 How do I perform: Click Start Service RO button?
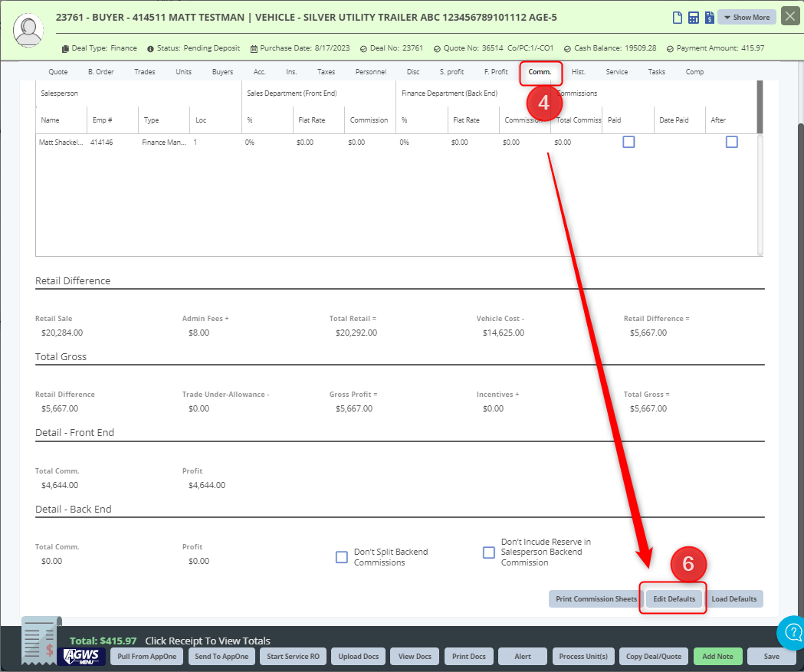click(x=293, y=656)
